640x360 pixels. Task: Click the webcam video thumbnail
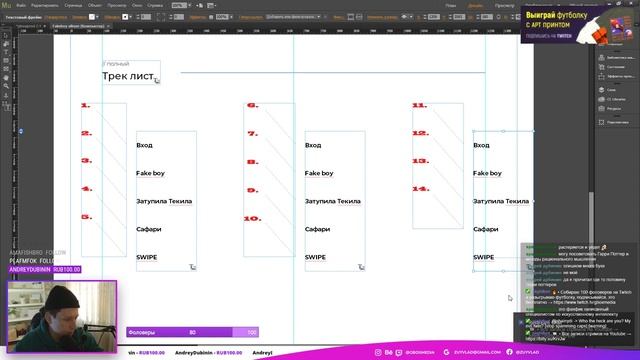coord(62,316)
